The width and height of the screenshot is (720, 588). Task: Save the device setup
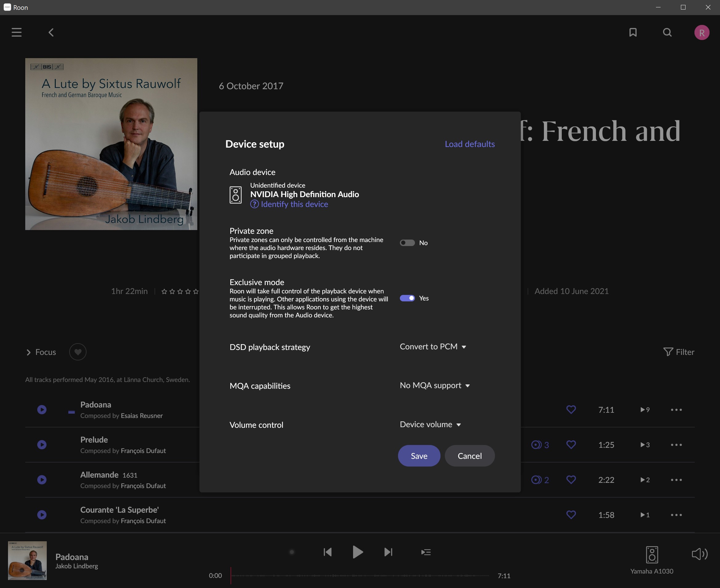(419, 456)
